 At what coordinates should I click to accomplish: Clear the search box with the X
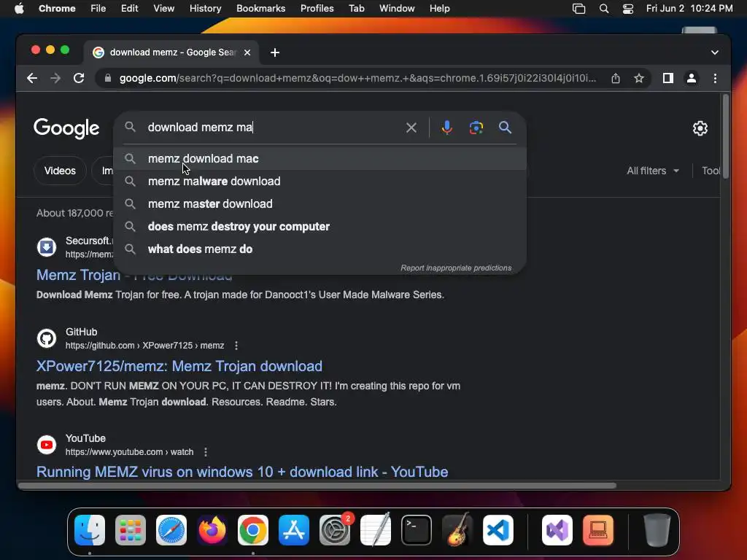click(411, 127)
